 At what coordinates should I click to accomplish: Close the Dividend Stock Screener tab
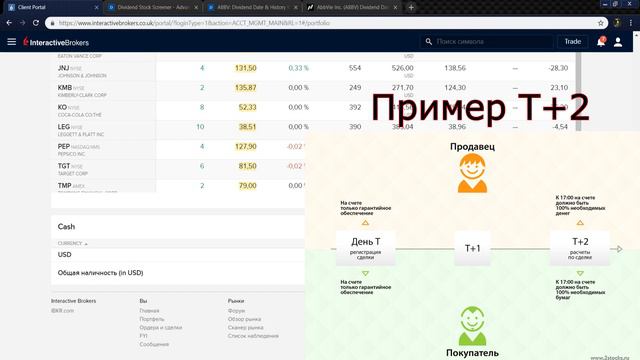tap(196, 7)
